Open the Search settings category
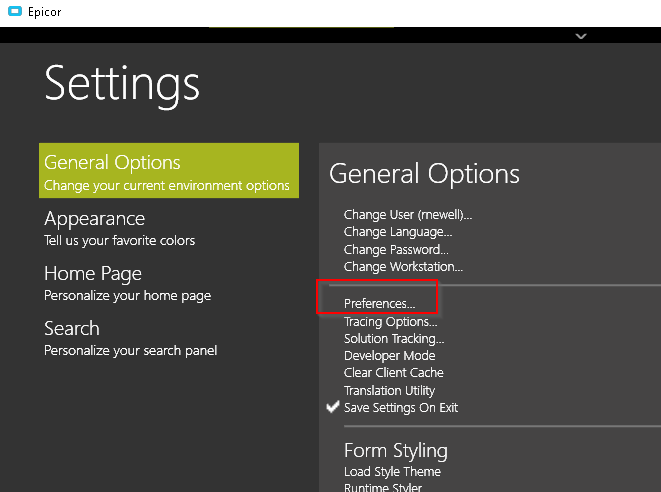Image resolution: width=661 pixels, height=492 pixels. (130, 339)
